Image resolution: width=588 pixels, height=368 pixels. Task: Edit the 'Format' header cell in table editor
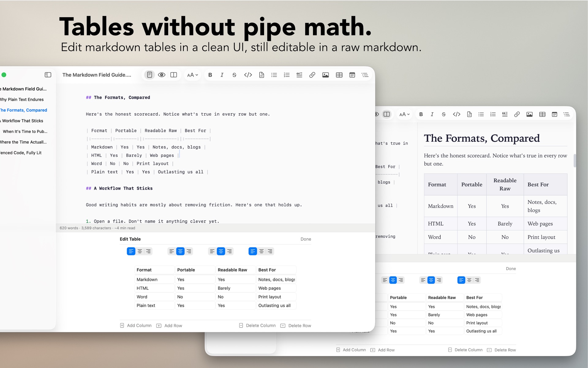155,270
